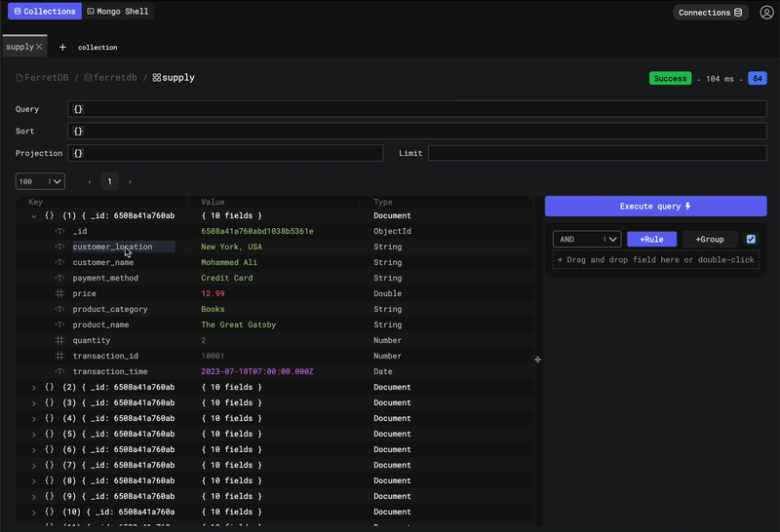Click the hash icon beside price
Viewport: 780px width, 532px height.
59,293
